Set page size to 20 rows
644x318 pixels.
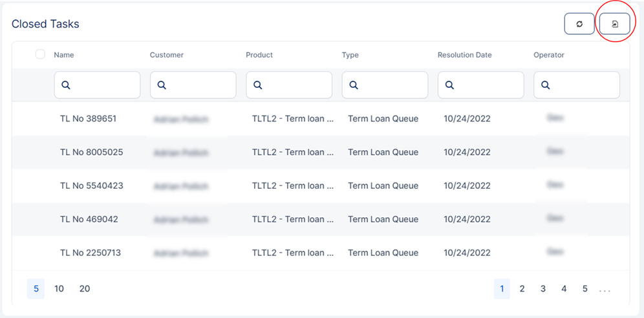point(85,289)
